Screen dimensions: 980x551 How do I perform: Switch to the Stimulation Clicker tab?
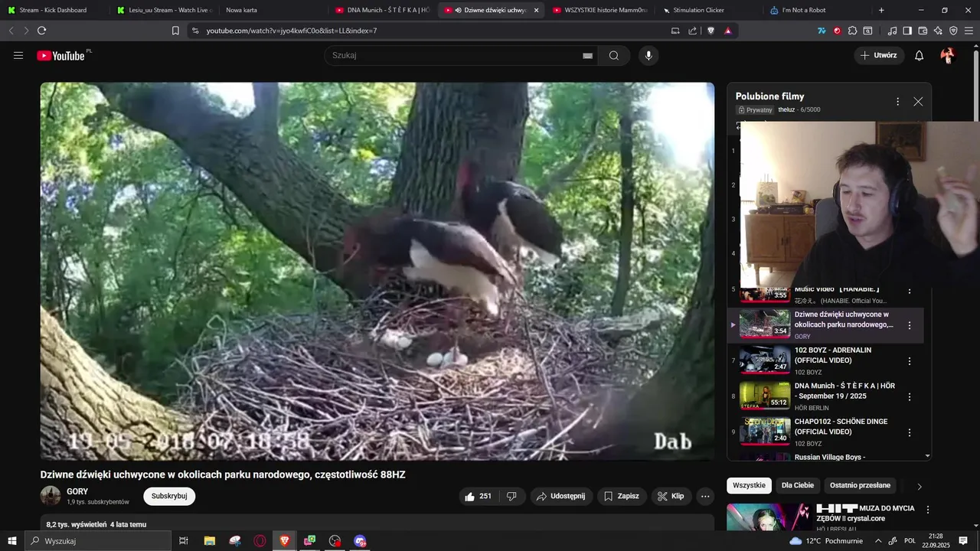point(709,10)
